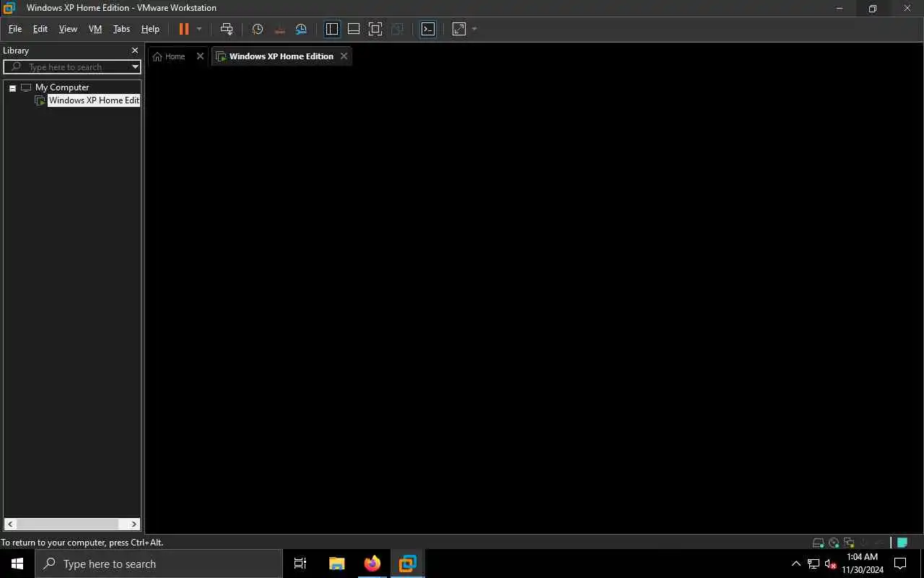Open the Windows Start menu
Image resolution: width=924 pixels, height=578 pixels.
[x=17, y=564]
